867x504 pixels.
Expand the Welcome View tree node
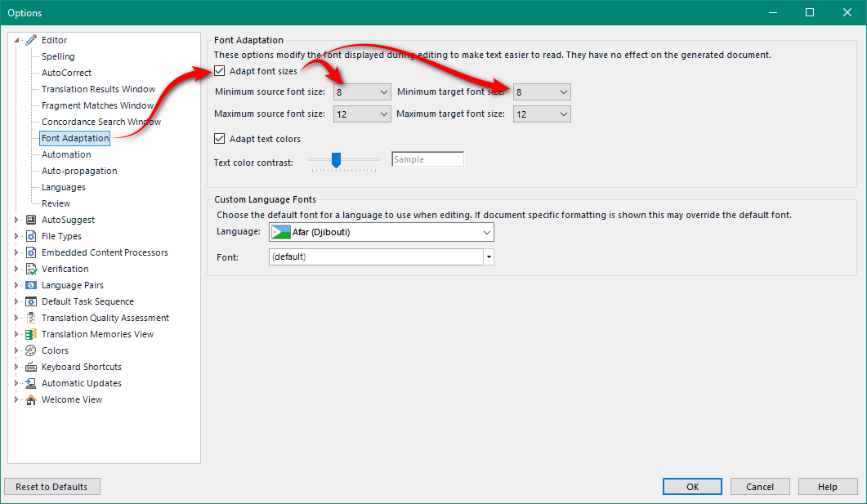point(16,399)
